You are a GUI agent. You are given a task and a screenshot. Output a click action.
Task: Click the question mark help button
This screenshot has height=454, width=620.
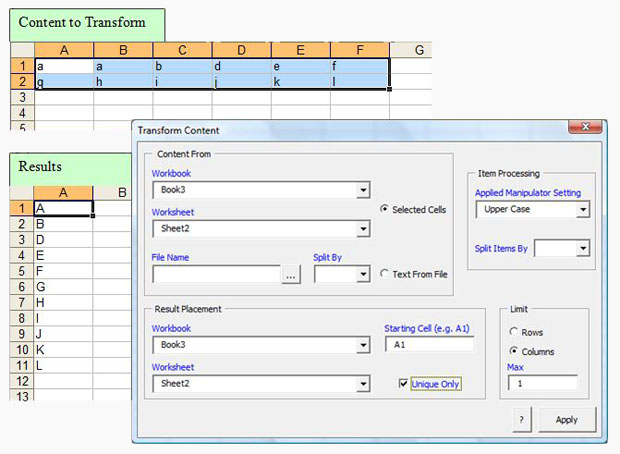pos(522,420)
